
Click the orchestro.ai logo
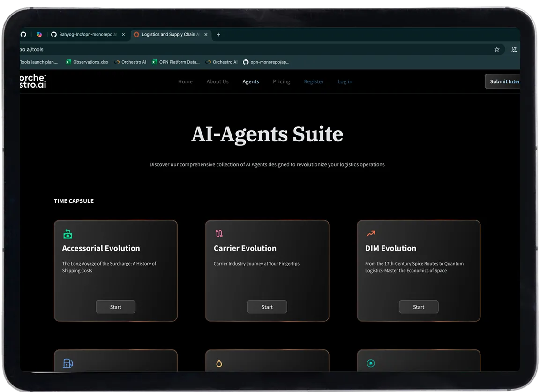click(x=32, y=81)
